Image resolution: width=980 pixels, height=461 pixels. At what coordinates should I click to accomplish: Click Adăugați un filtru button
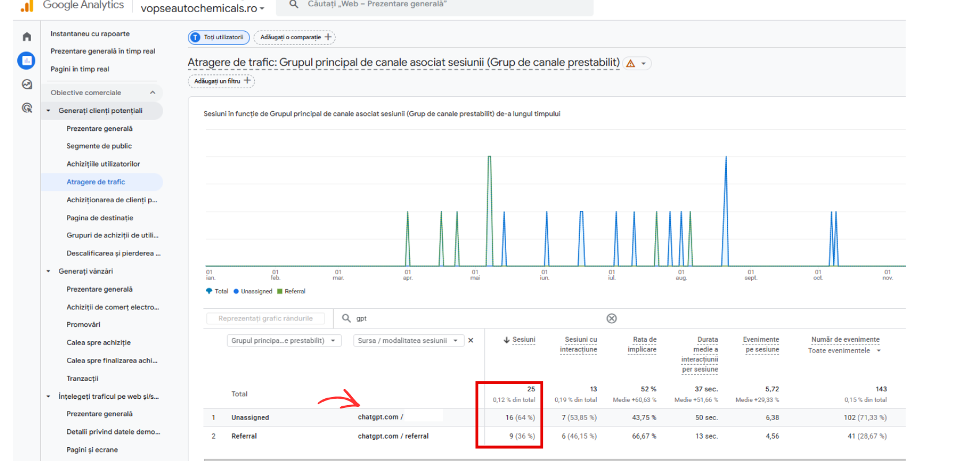(x=221, y=81)
